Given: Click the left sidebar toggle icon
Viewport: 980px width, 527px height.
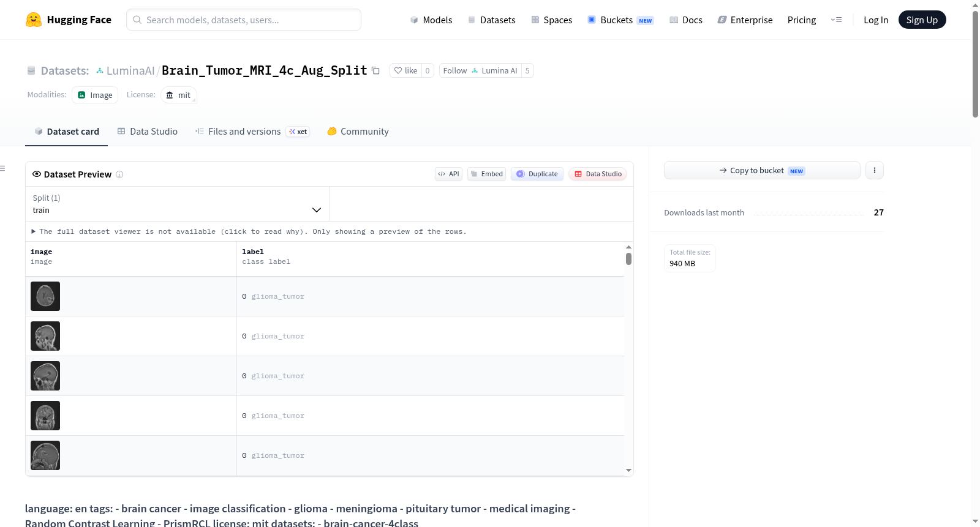Looking at the screenshot, I should point(2,168).
